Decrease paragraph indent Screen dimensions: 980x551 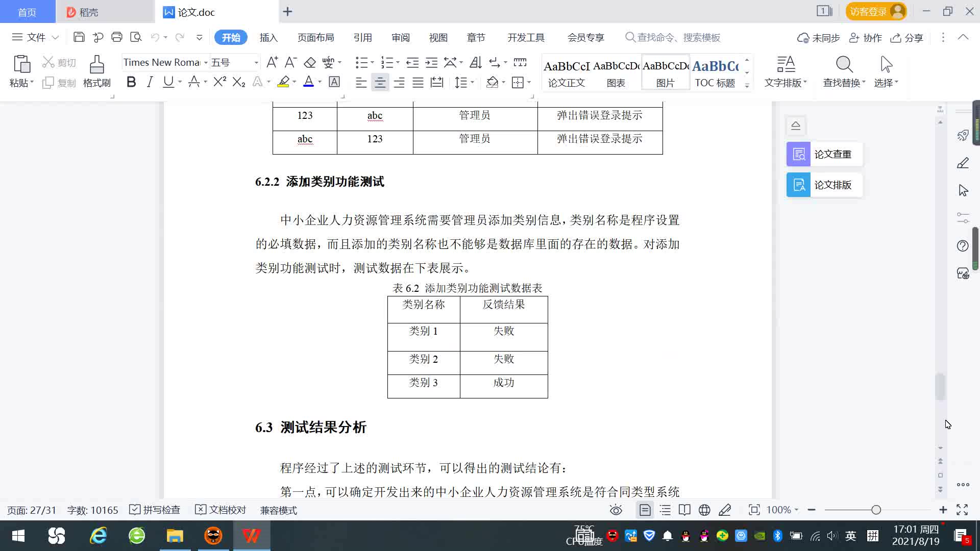[x=412, y=62]
